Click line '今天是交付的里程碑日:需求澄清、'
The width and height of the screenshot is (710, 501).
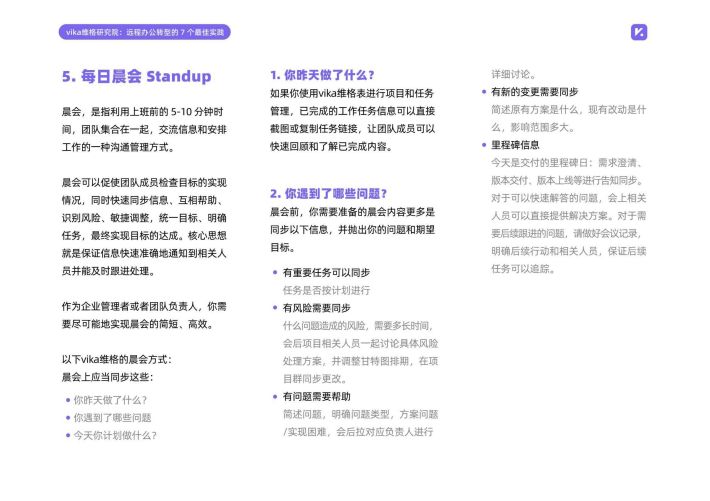569,163
